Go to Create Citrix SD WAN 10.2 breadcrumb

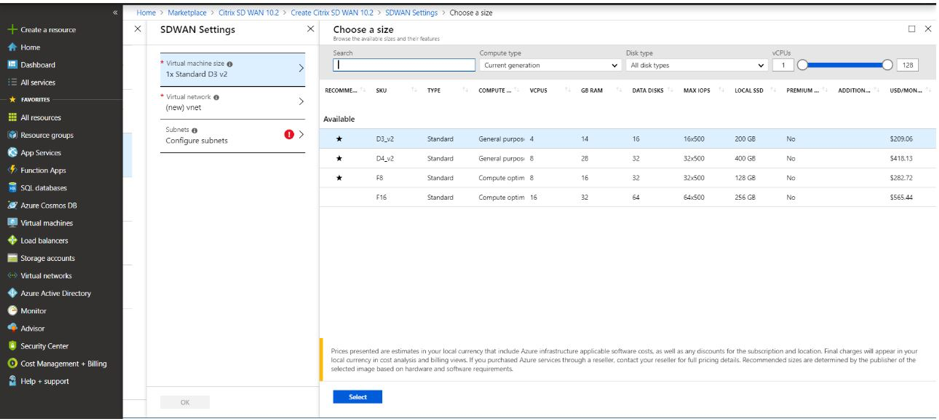[332, 13]
